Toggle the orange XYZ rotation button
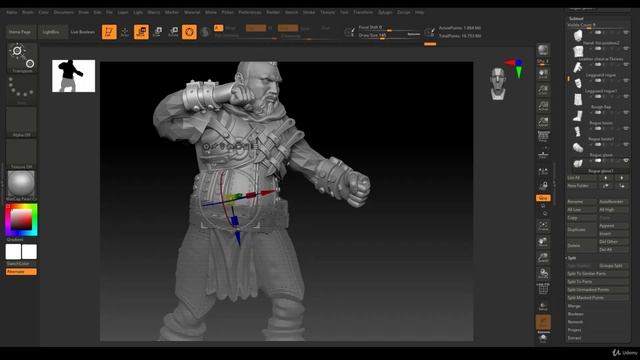This screenshot has width=640, height=360. click(543, 198)
